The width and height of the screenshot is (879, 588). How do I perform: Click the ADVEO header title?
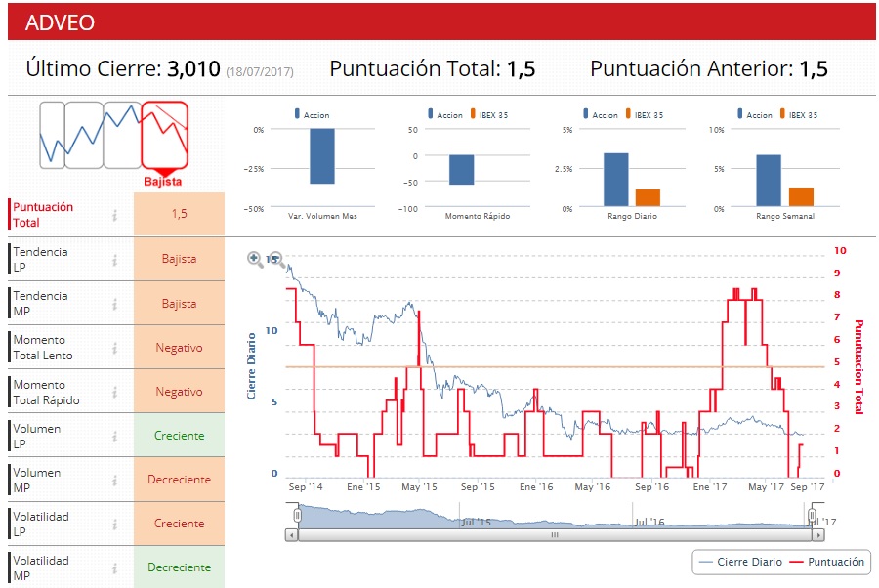60,22
